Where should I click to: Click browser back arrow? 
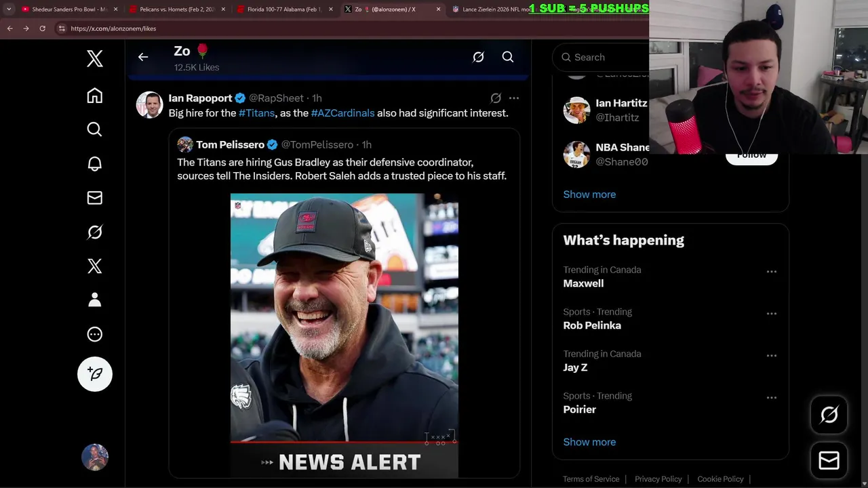tap(9, 28)
